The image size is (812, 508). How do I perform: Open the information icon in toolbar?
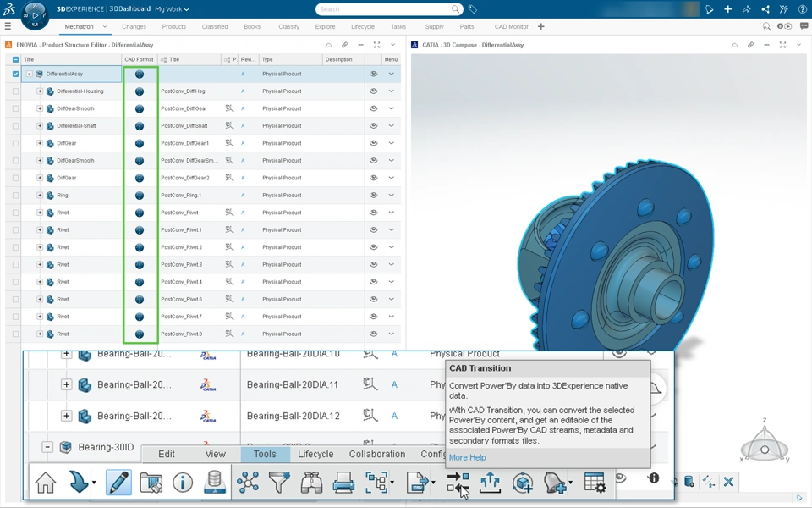(183, 483)
